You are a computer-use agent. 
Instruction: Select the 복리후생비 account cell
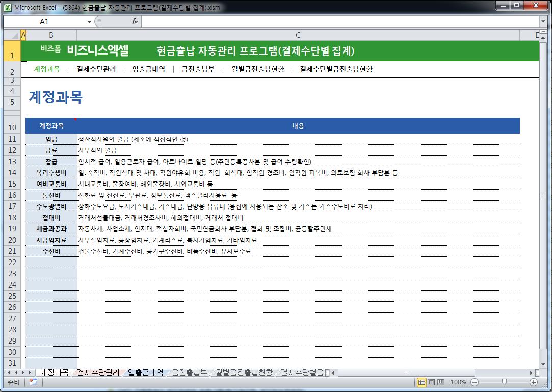(x=51, y=173)
